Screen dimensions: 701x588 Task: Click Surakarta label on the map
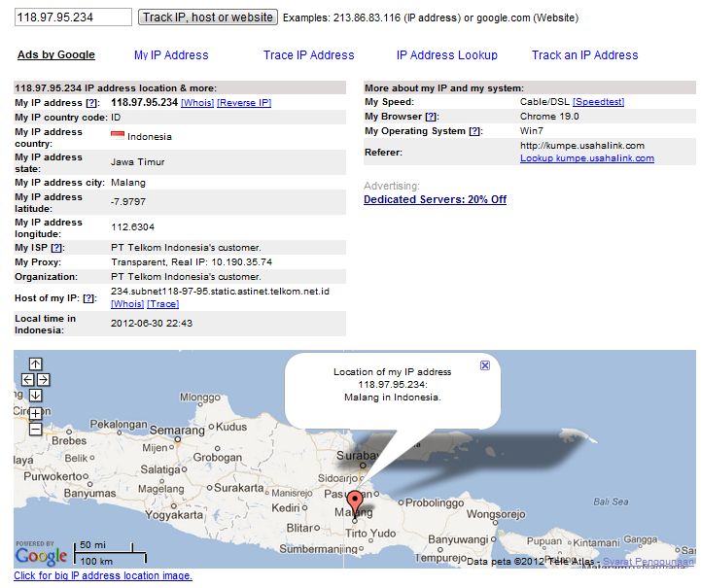coord(239,488)
